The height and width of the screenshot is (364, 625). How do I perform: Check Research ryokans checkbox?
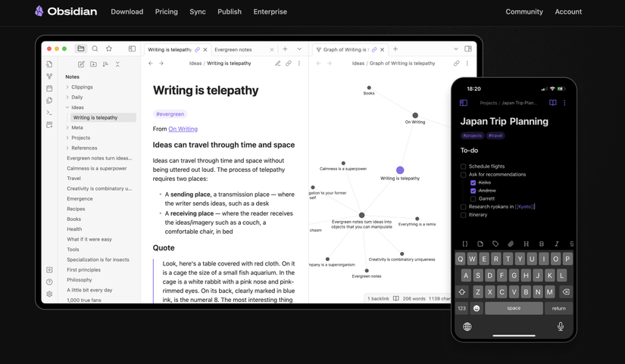[463, 207]
